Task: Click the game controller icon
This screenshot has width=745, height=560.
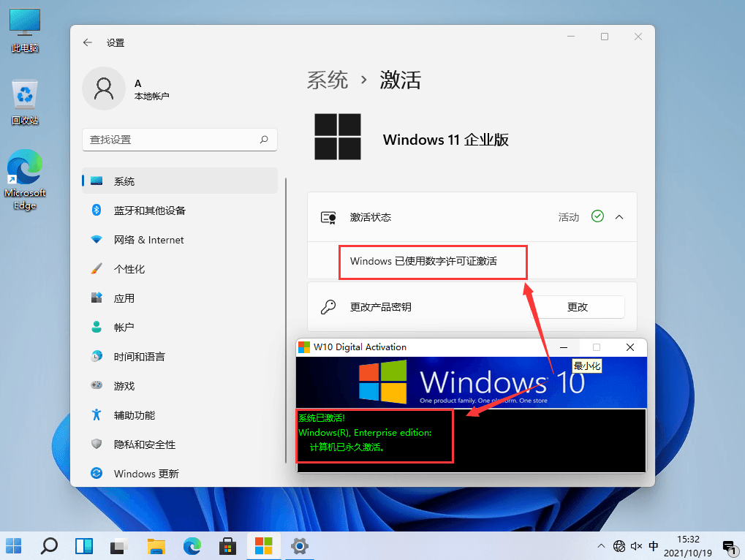Action: coord(97,385)
